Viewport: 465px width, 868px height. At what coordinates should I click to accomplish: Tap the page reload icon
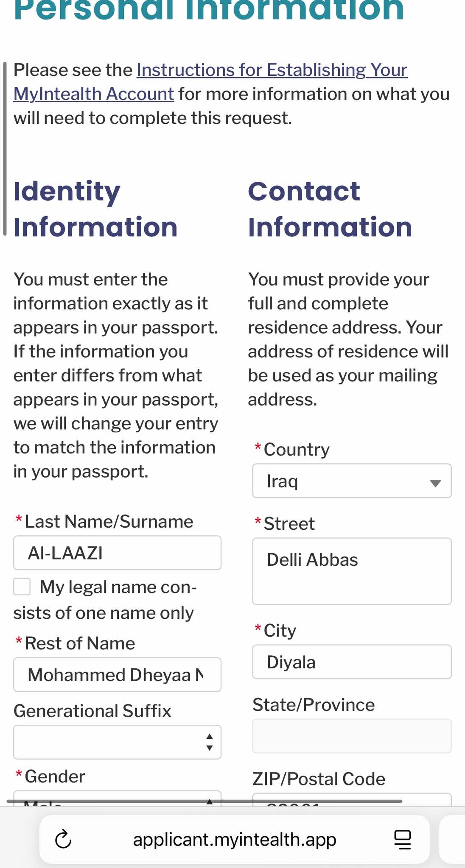tap(64, 839)
